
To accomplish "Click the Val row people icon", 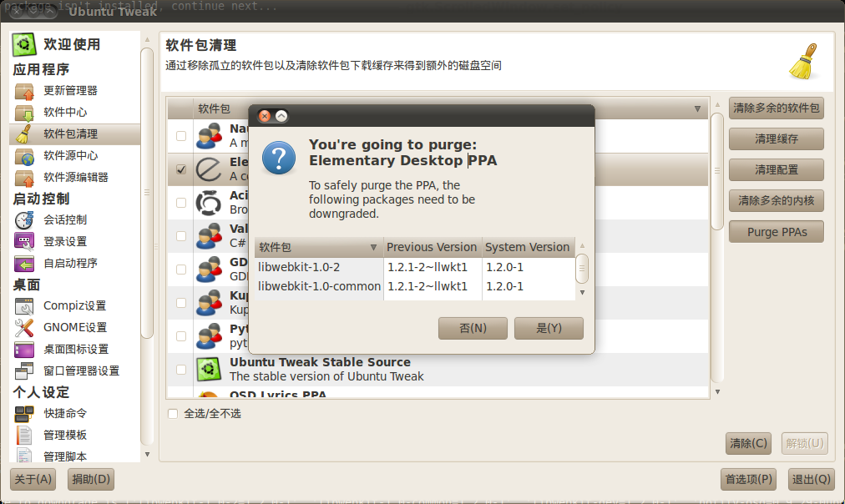I will click(x=209, y=236).
